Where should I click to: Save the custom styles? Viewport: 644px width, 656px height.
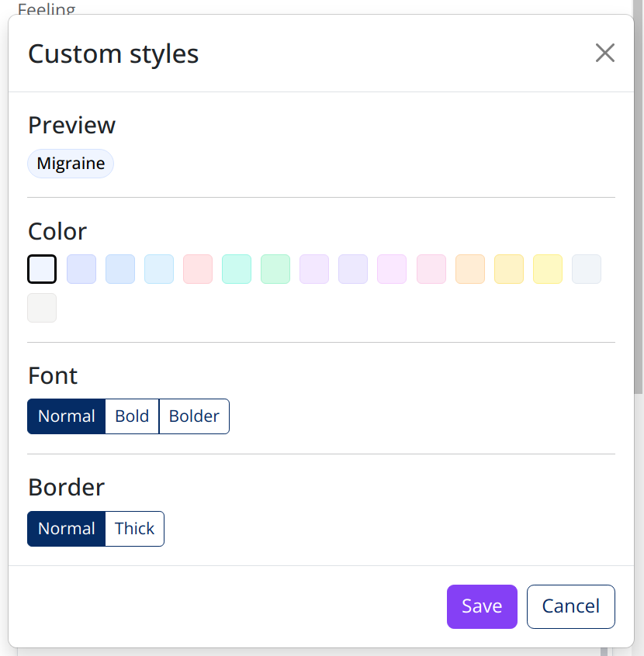482,606
